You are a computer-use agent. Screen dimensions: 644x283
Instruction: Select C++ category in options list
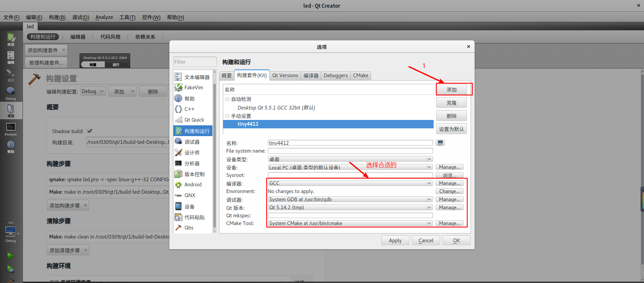coord(193,109)
